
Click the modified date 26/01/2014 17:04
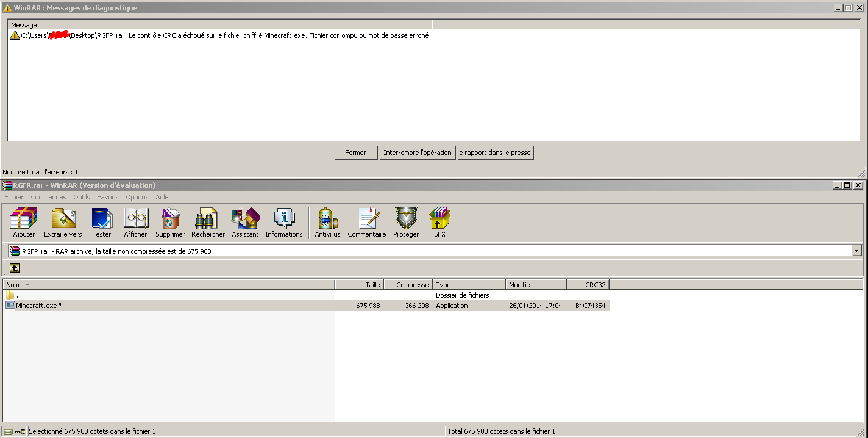[535, 306]
